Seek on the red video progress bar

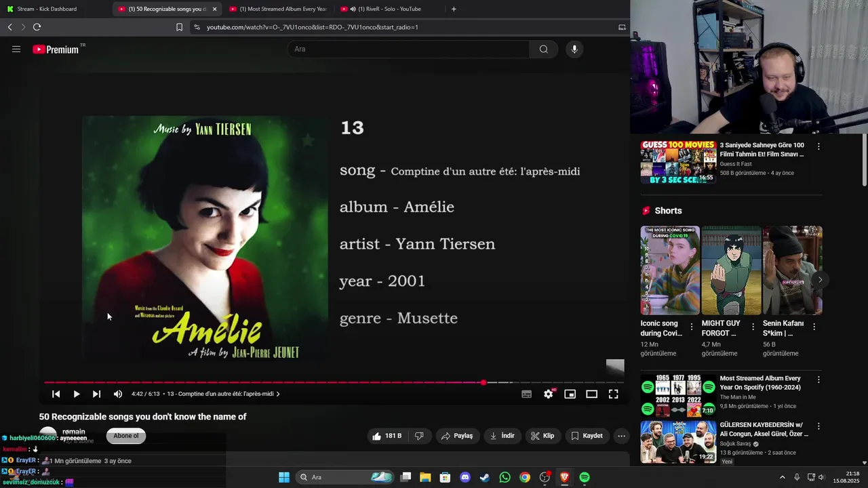pos(334,382)
